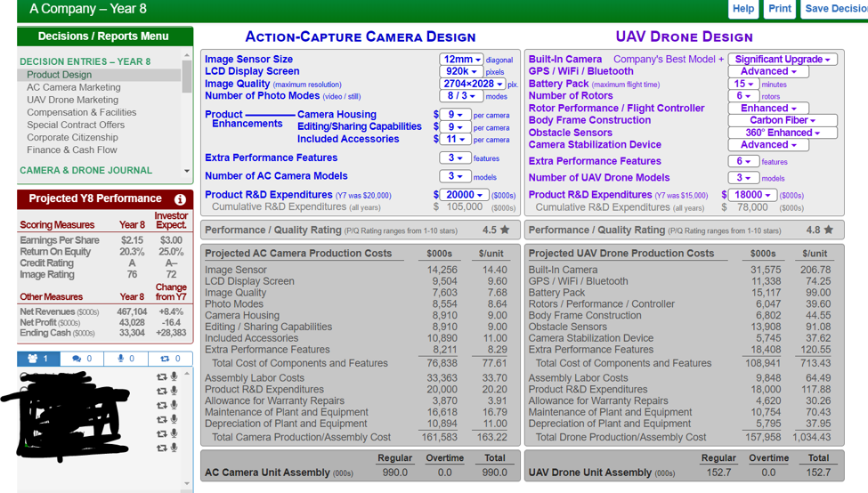Select Product Design in the decisions menu
Image resolution: width=868 pixels, height=493 pixels.
pos(60,75)
